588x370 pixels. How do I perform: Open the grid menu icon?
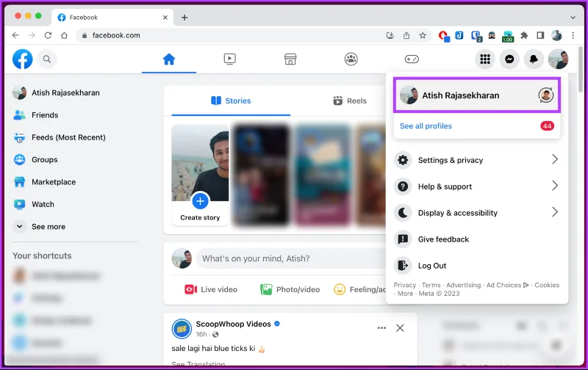[485, 59]
